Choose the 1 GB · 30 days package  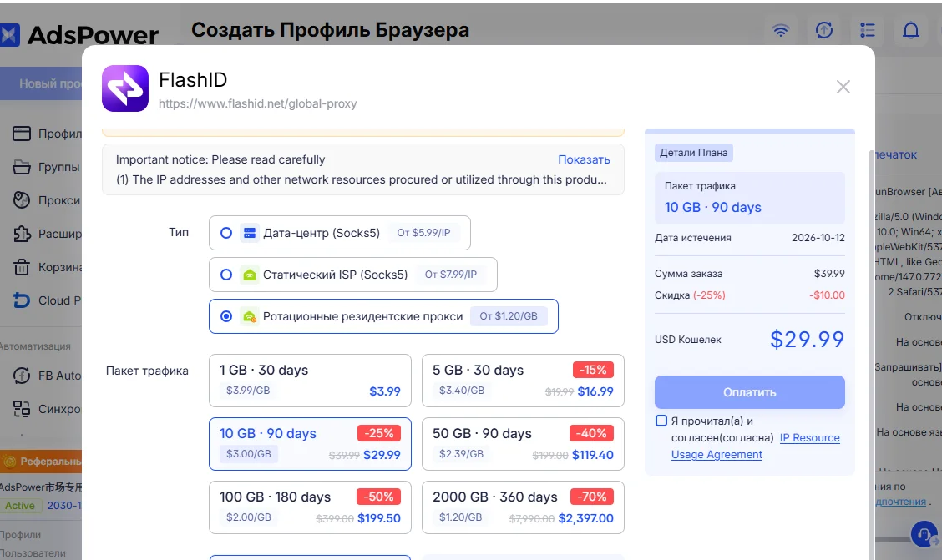click(x=310, y=381)
